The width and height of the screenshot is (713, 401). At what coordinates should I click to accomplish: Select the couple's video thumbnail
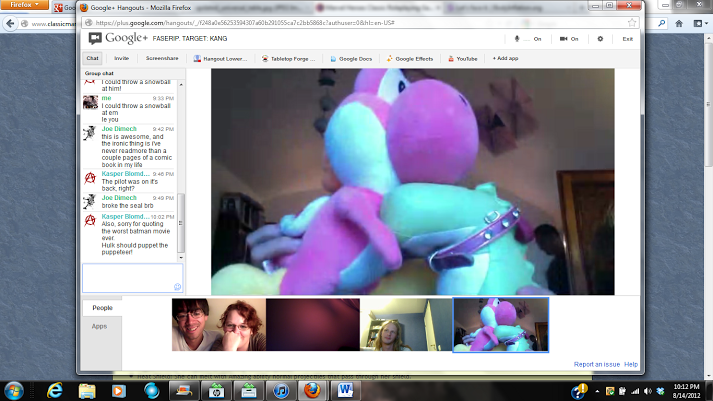point(219,325)
